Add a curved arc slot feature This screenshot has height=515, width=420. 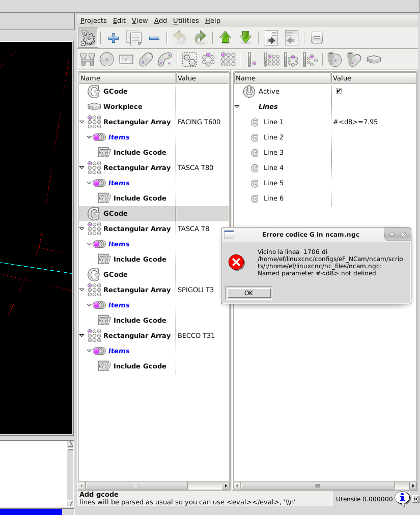point(165,60)
